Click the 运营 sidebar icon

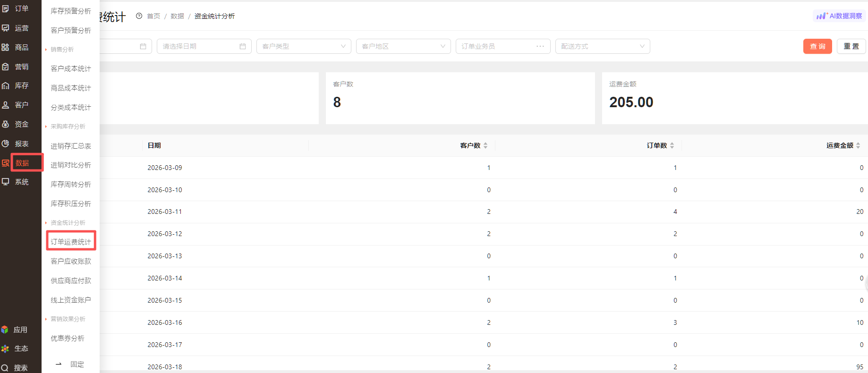coord(6,28)
